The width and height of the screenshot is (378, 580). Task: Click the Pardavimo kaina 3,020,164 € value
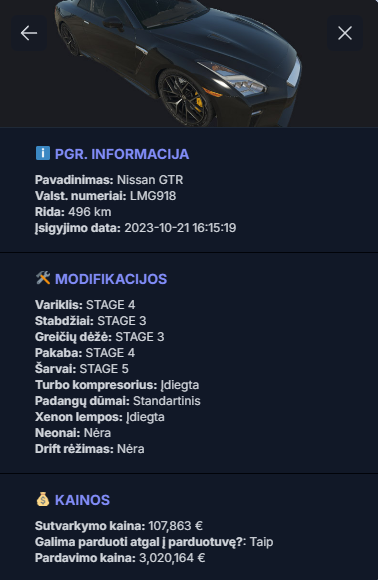[172, 558]
